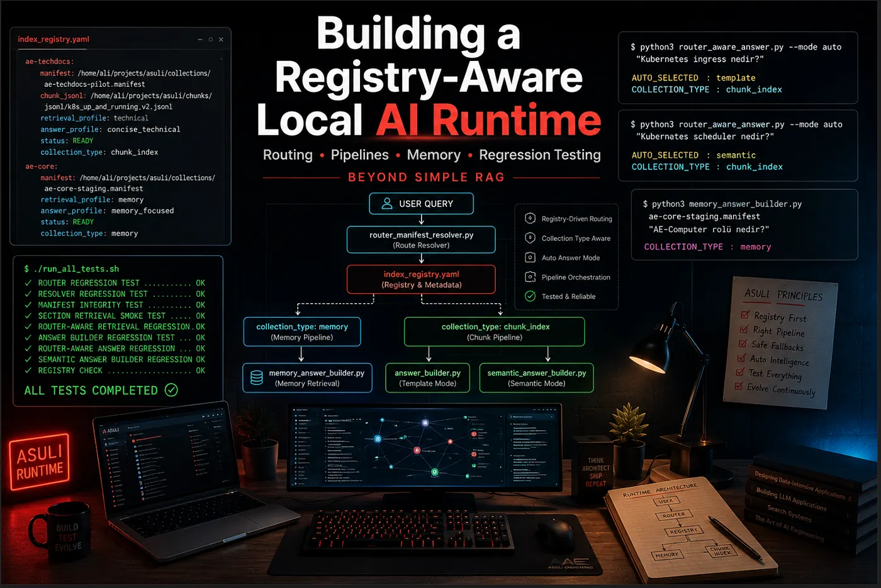The image size is (881, 588).
Task: Tick the Registry First checkbox
Action: click(746, 314)
